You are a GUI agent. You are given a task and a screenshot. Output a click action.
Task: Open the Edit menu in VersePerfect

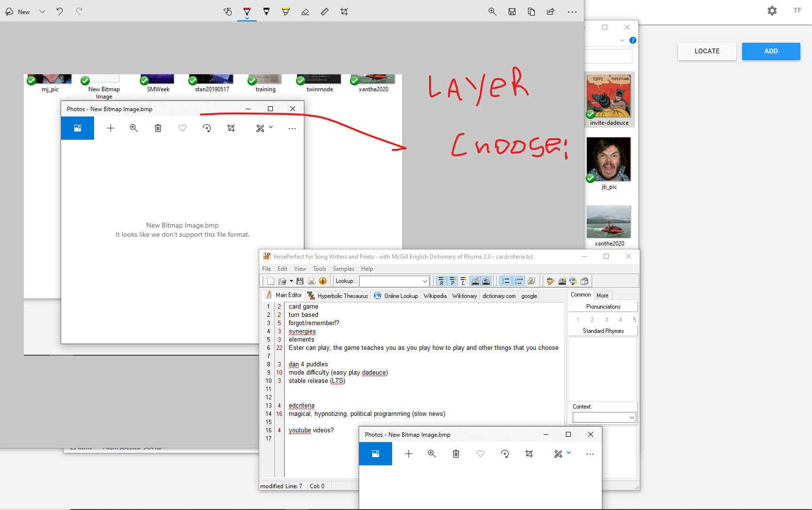tap(282, 269)
